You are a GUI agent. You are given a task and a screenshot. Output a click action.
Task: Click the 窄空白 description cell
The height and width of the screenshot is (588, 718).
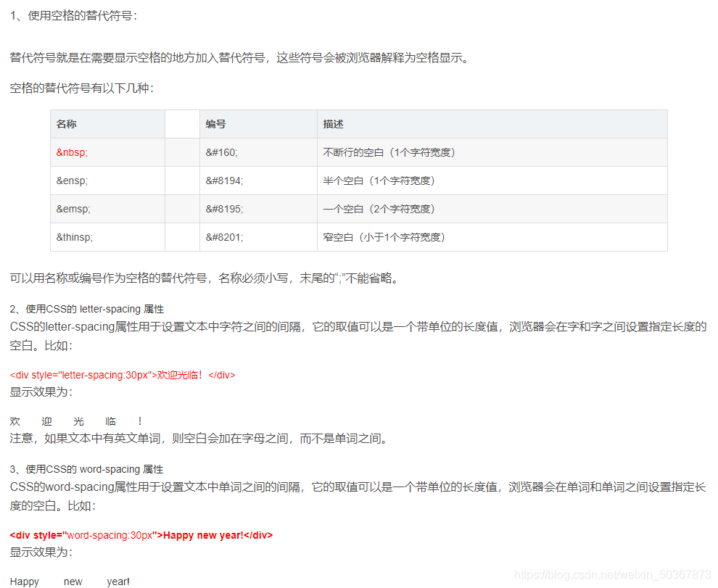click(x=384, y=237)
